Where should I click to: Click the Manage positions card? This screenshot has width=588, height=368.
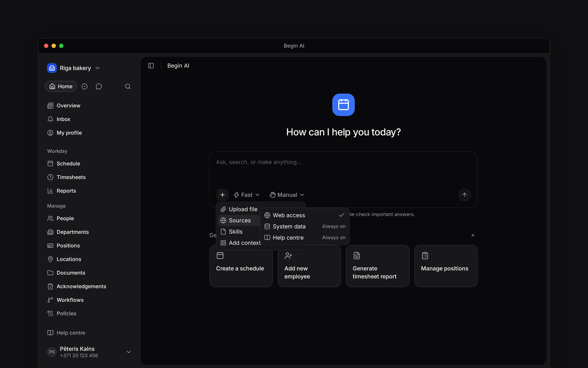tap(446, 266)
